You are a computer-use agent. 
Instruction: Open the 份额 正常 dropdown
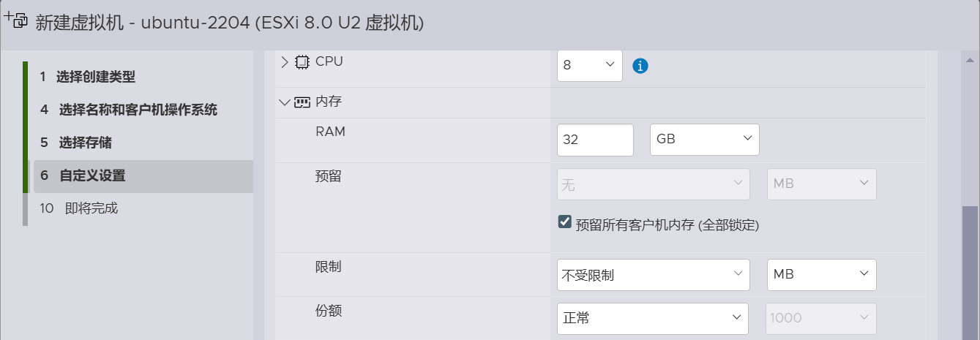652,318
